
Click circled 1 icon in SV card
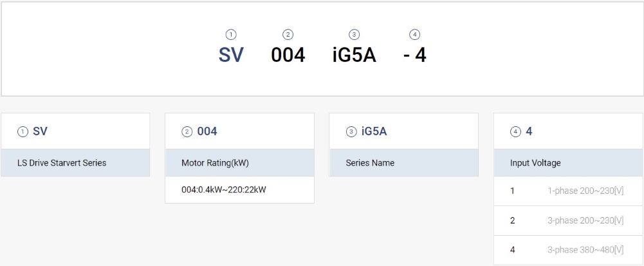click(23, 132)
